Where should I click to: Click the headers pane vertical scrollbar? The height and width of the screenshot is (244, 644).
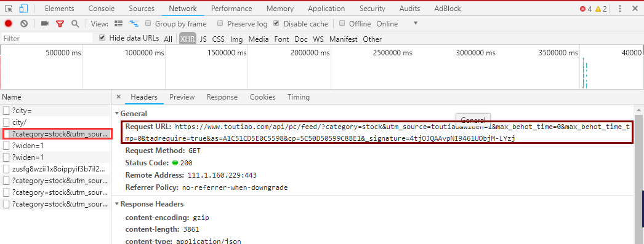click(639, 175)
